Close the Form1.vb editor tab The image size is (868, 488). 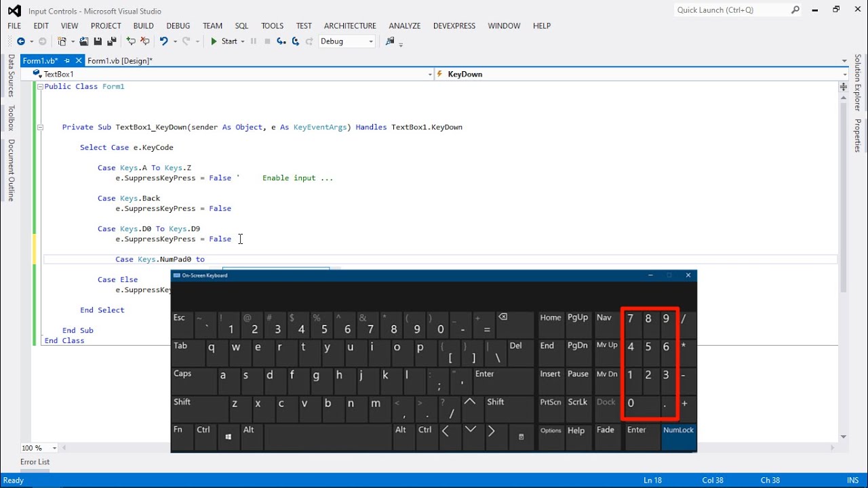[78, 61]
